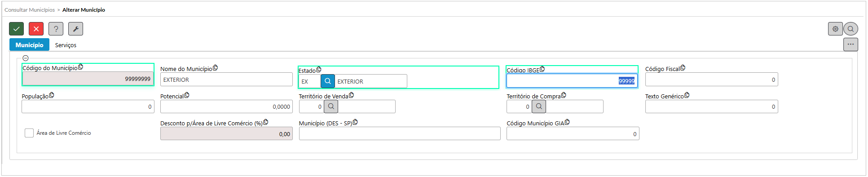Open the Território de Venda lookup icon
The width and height of the screenshot is (868, 177).
pyautogui.click(x=331, y=106)
